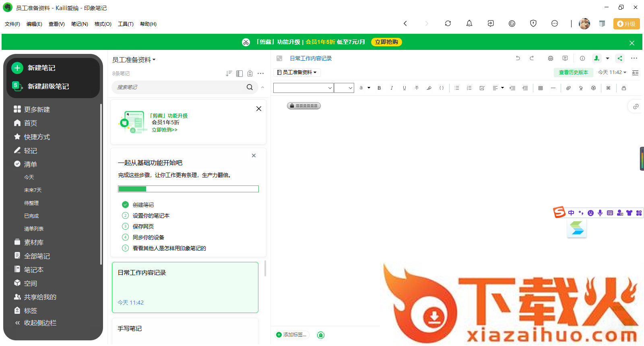Open the notifications bell
The height and width of the screenshot is (346, 644).
[x=469, y=24]
